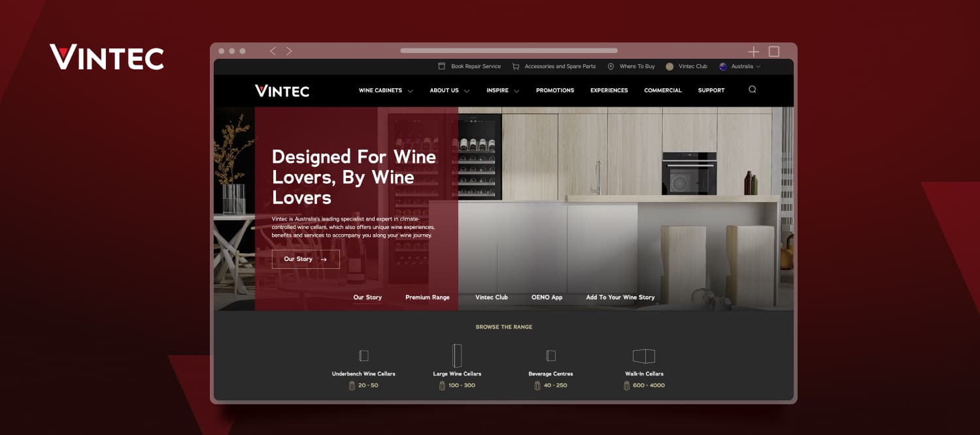The height and width of the screenshot is (435, 980).
Task: Open search with the magnifying glass icon
Action: click(x=752, y=89)
